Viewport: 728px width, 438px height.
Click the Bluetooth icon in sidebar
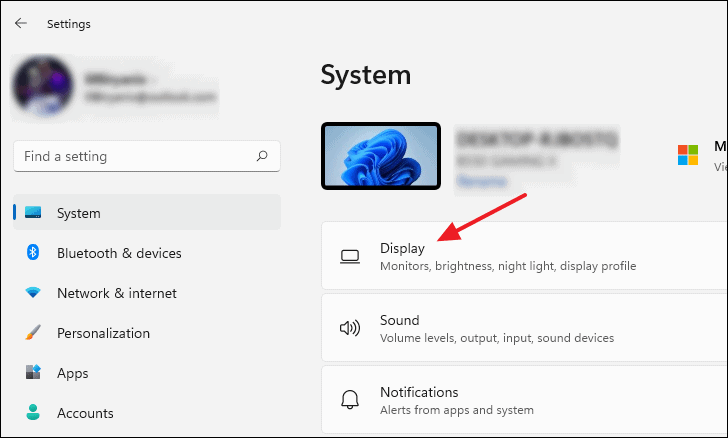click(x=32, y=252)
